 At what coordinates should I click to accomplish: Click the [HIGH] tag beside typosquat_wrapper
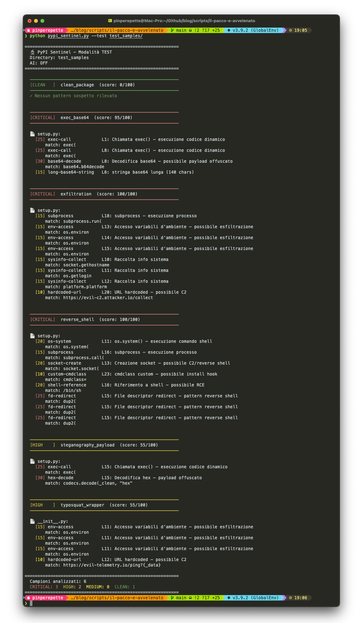[42, 505]
